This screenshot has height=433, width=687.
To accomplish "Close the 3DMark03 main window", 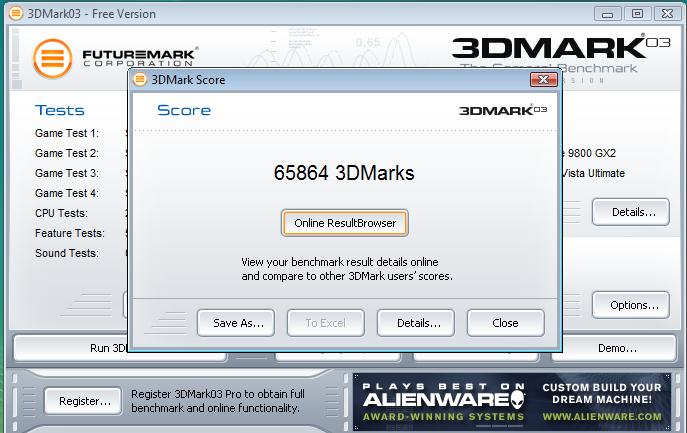I will pos(667,14).
